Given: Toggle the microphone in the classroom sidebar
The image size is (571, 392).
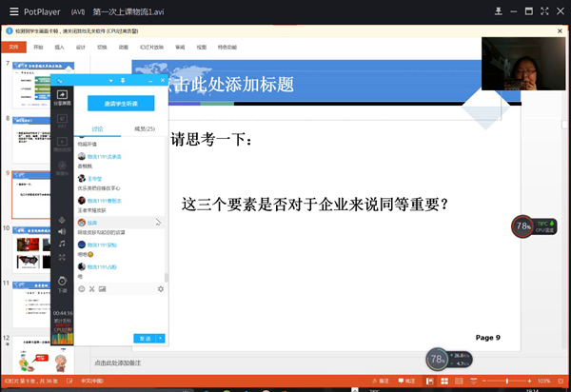Looking at the screenshot, I should pos(62,220).
